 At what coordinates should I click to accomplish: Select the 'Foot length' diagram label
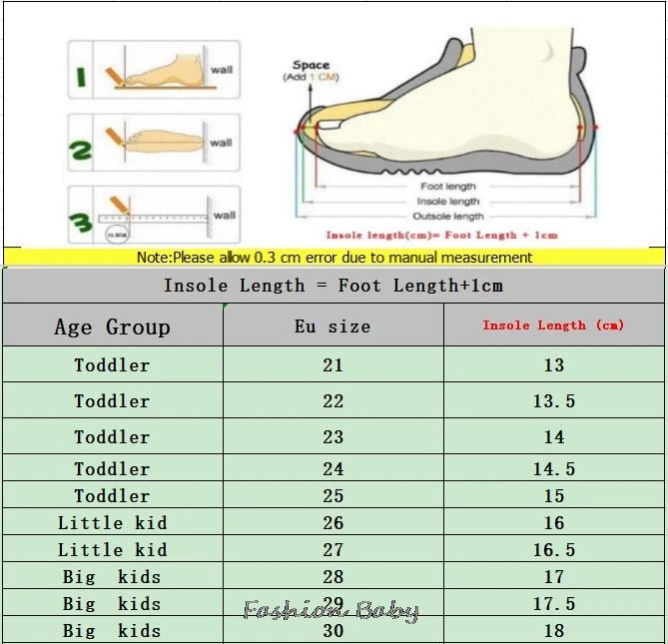tap(448, 187)
